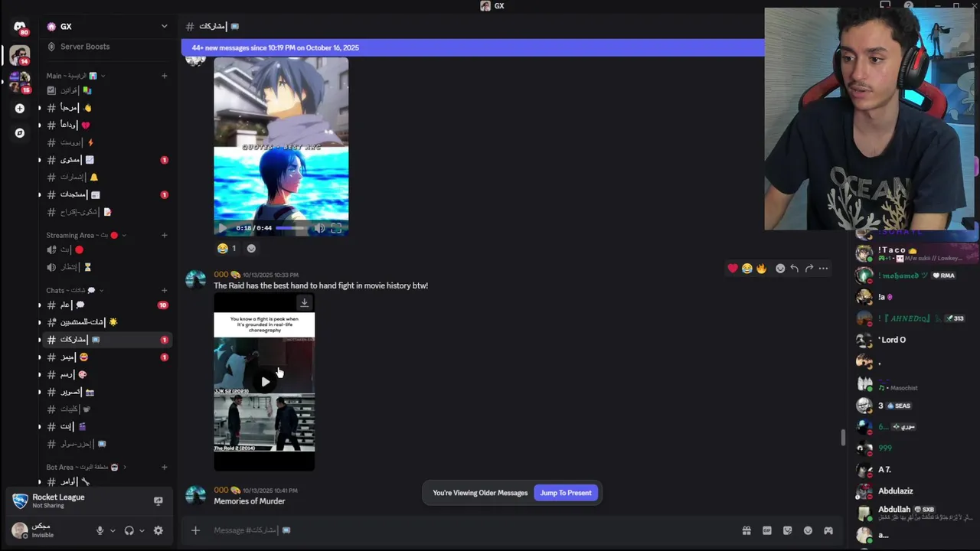Screen dimensions: 980x551
Task: Enter fullscreen on the anime video
Action: click(336, 228)
